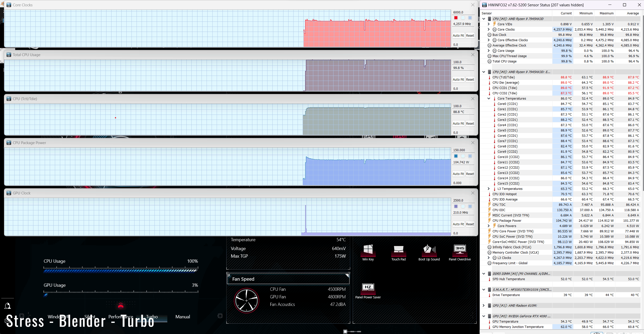Click the thermometer icon beside SPD Hub Temperature
Image resolution: width=644 pixels, height=334 pixels.
[490, 279]
